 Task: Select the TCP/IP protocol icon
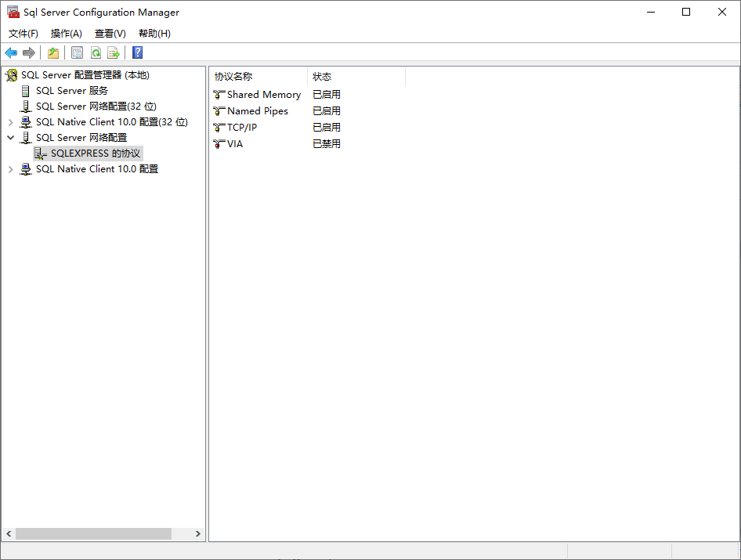click(219, 128)
